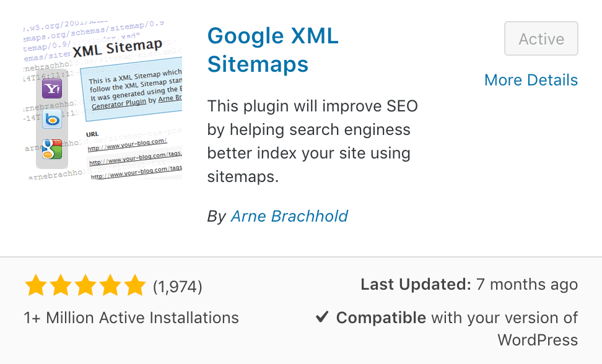Click the plugin description text
602x364 pixels.
[313, 141]
